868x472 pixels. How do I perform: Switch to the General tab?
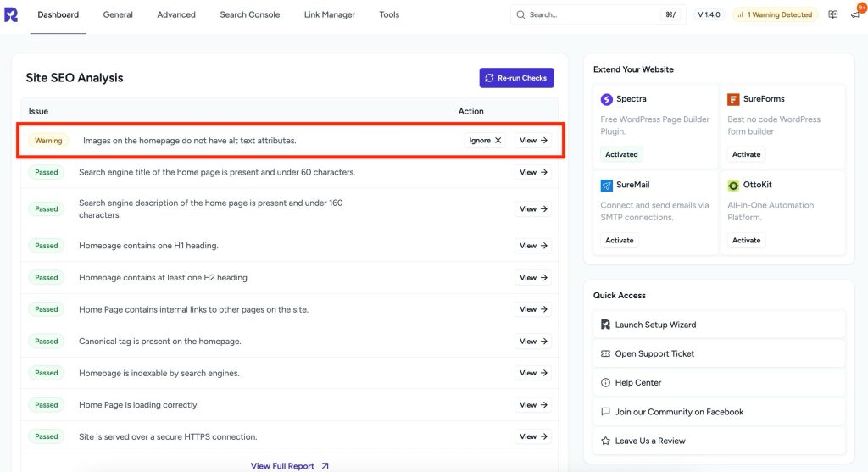(x=118, y=14)
